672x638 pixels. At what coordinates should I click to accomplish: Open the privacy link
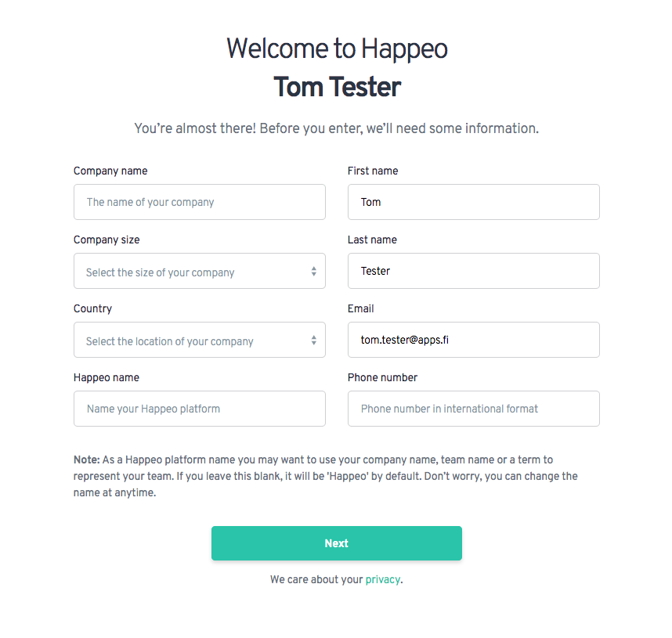tap(383, 580)
